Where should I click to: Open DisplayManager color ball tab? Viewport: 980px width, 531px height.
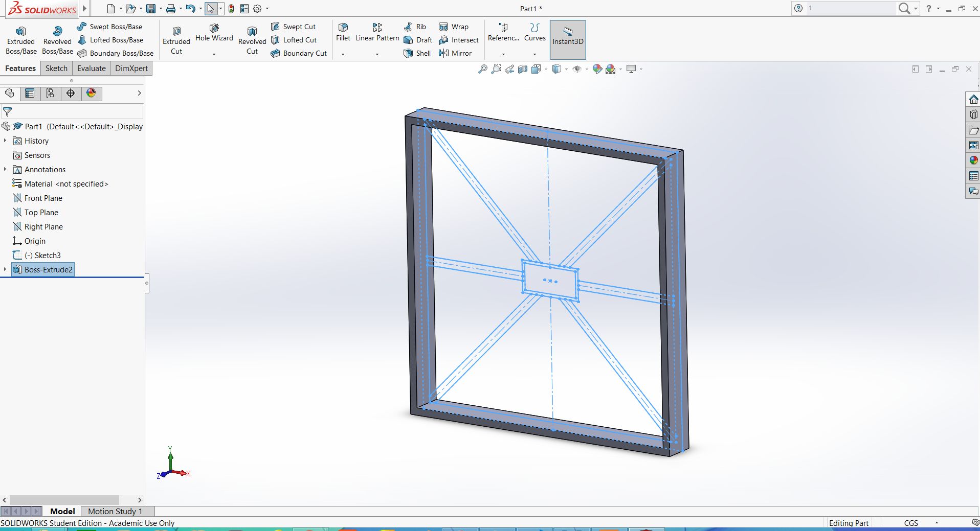click(x=91, y=93)
